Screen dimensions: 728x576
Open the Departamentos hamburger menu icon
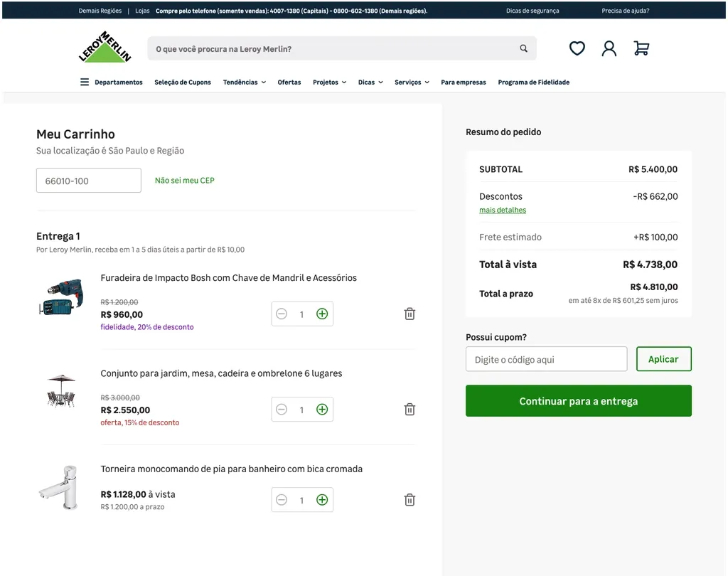point(85,82)
